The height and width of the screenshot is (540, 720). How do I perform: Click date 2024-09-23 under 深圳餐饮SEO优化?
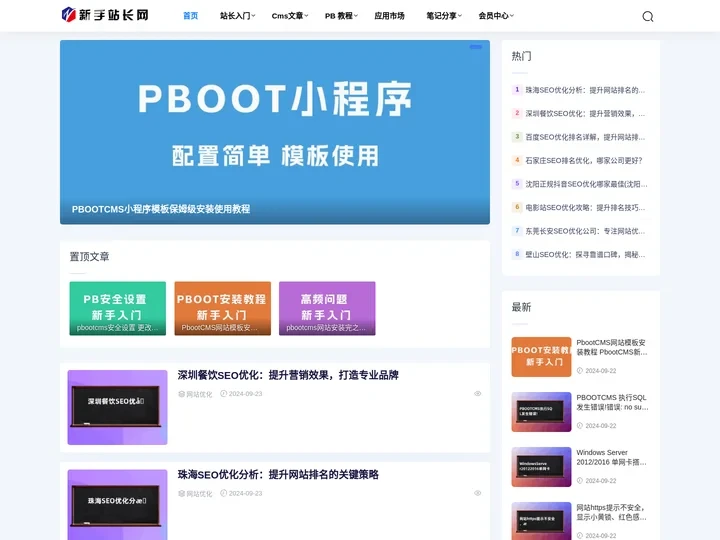(245, 394)
